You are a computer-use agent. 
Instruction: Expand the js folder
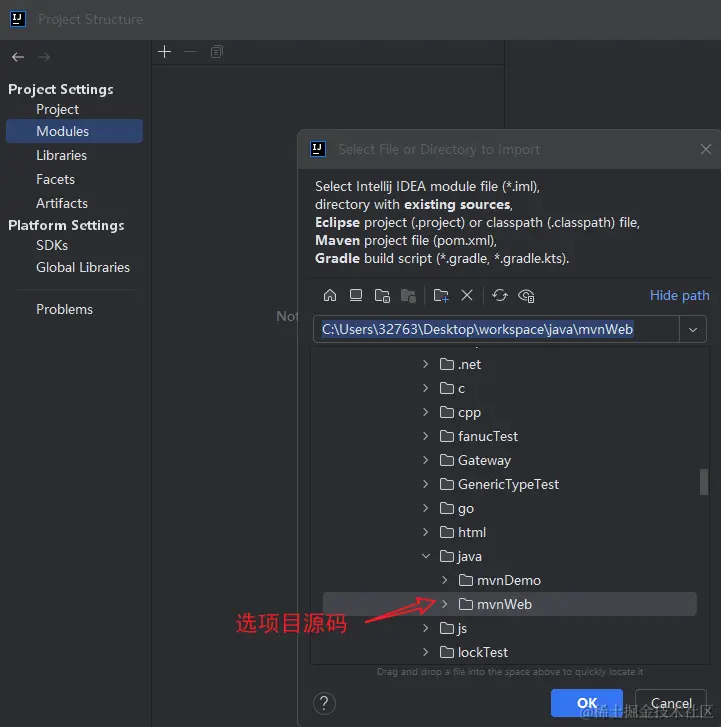point(426,628)
